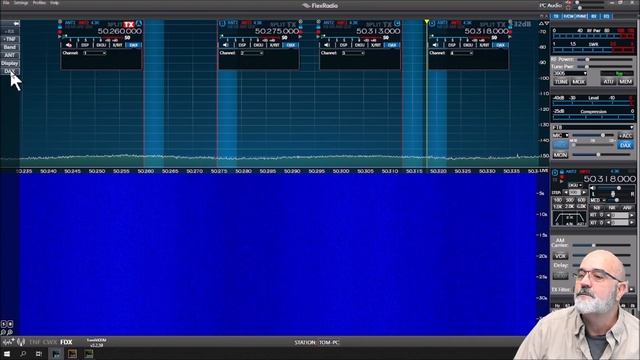The height and width of the screenshot is (360, 640).
Task: Enable TX on the 50.275.000 slice
Action: coord(292,24)
